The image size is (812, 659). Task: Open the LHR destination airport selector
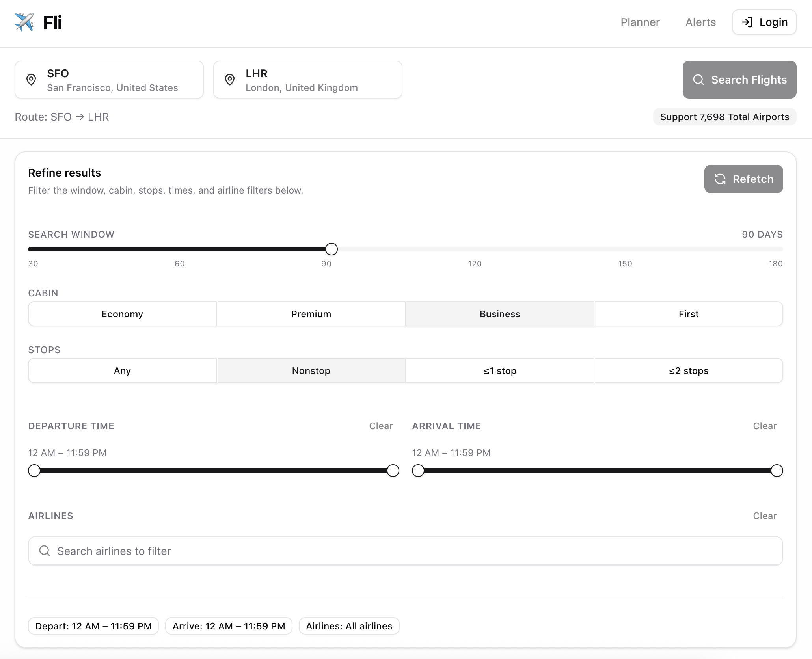click(x=307, y=80)
